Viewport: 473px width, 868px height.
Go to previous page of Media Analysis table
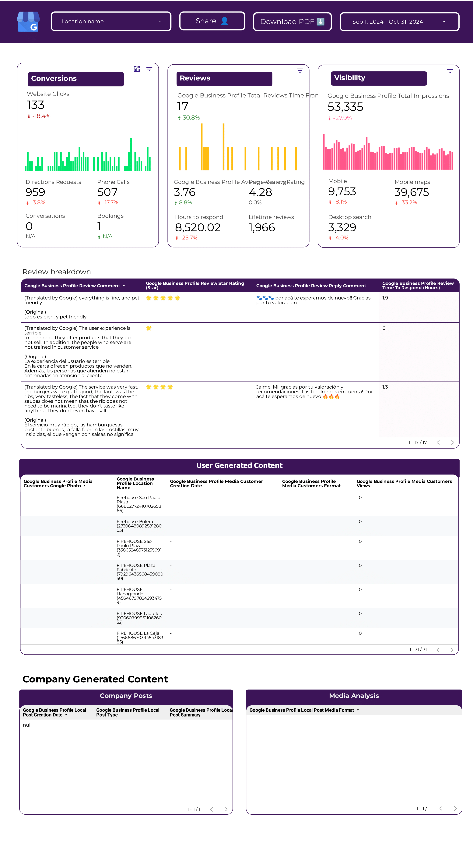[441, 808]
